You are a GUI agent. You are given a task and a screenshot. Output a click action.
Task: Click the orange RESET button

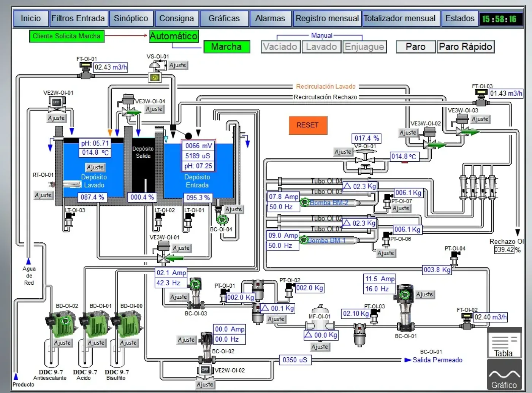tap(308, 125)
